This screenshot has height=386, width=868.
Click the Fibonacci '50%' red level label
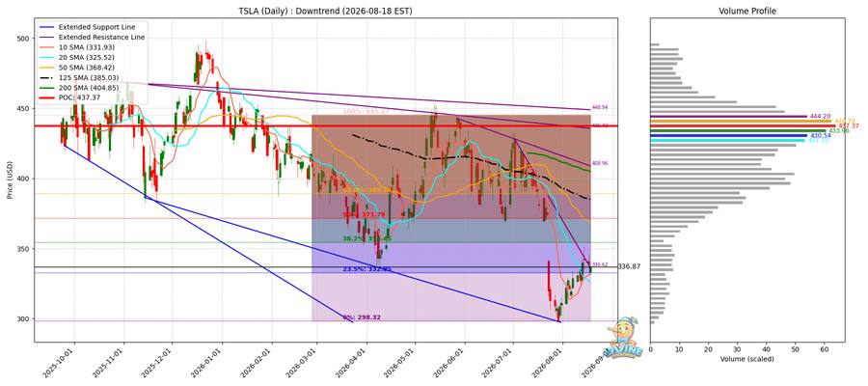pos(364,214)
